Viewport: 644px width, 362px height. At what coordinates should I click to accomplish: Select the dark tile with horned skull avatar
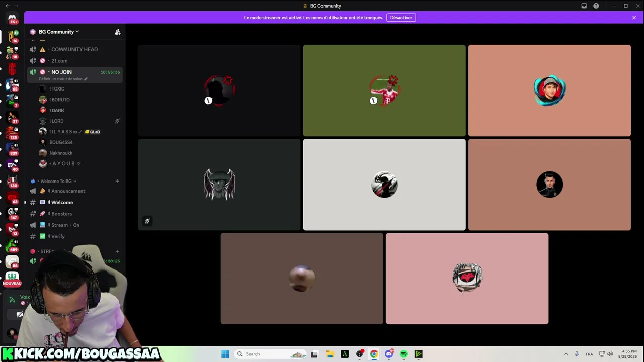(x=219, y=185)
